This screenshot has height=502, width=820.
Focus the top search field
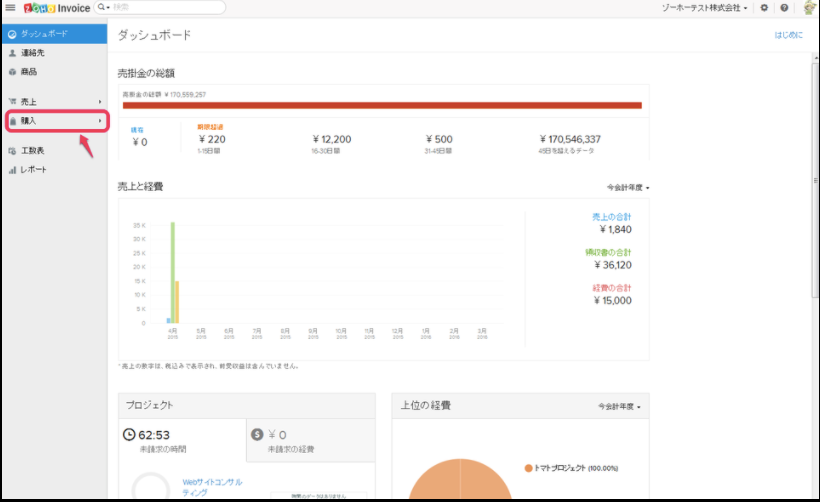(167, 7)
